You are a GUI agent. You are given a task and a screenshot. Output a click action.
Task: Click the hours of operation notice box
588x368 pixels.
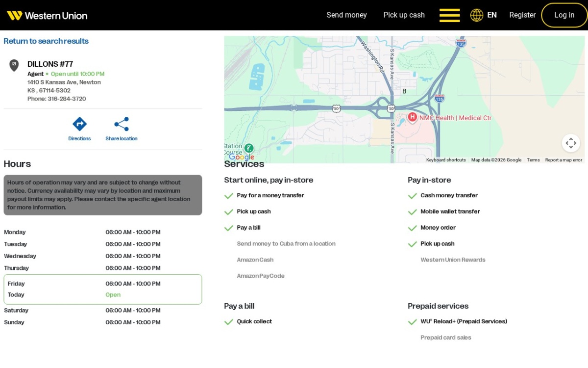click(103, 195)
